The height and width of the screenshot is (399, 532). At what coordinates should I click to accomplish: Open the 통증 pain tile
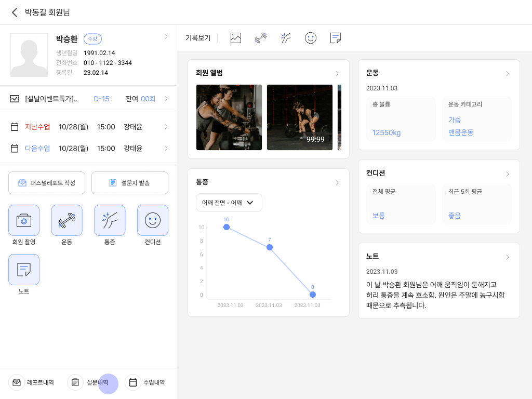coord(110,220)
